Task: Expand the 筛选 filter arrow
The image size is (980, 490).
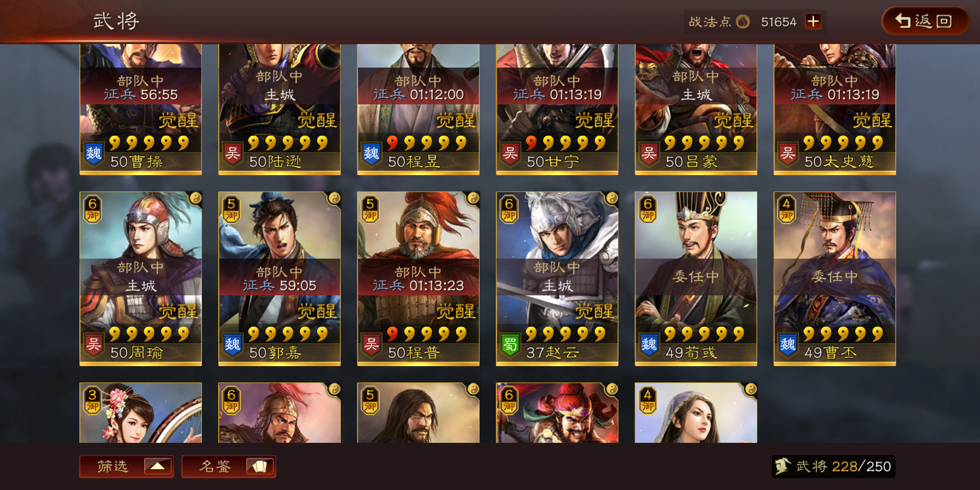Action: [x=157, y=466]
